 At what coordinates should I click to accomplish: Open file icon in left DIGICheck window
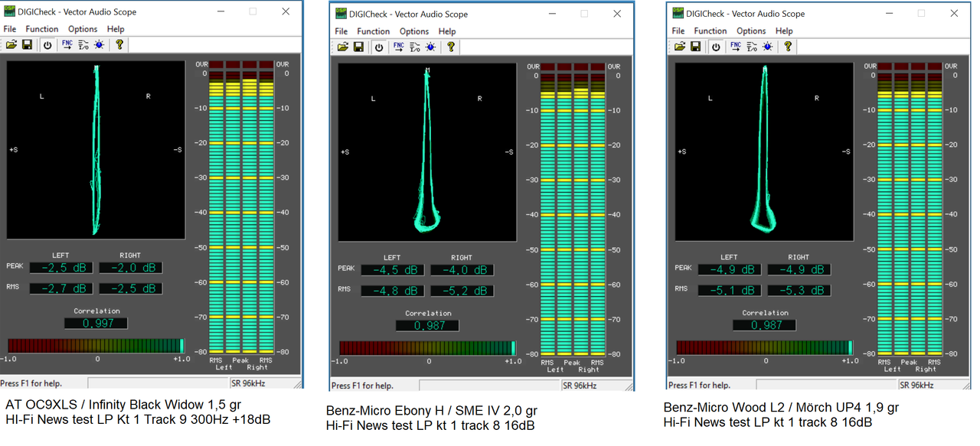pos(12,45)
